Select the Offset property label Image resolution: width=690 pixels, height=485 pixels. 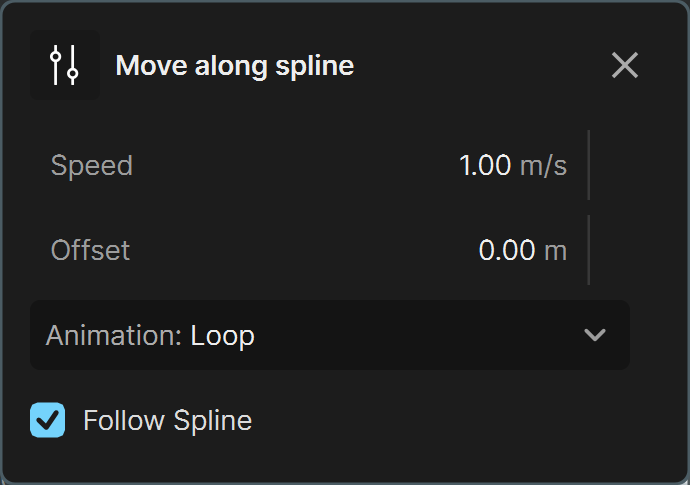(x=90, y=250)
